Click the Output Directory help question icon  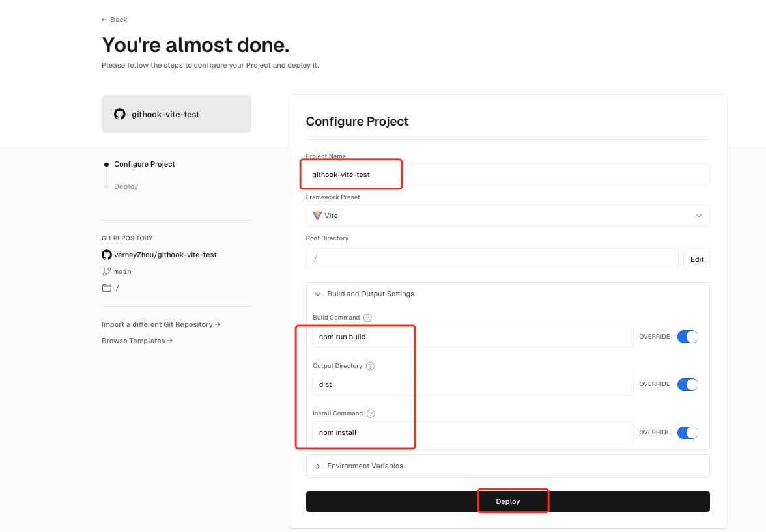[370, 366]
